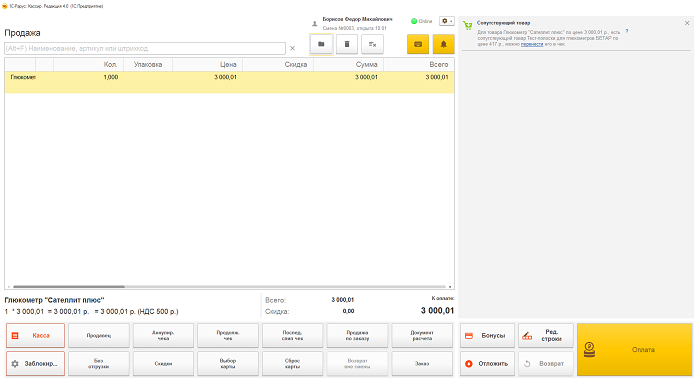This screenshot has width=700, height=381.
Task: Open the gear settings dropdown near Online
Action: click(446, 21)
